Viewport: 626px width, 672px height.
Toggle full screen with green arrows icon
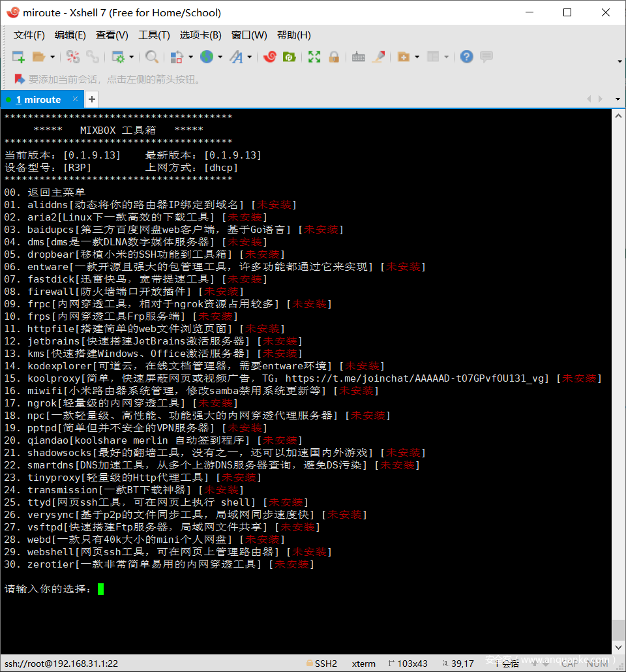click(x=314, y=57)
